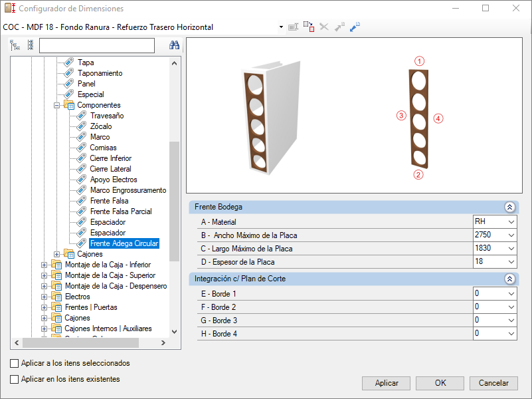Click the binoculars search icon
Screen dimensions: 532x399
pyautogui.click(x=174, y=45)
